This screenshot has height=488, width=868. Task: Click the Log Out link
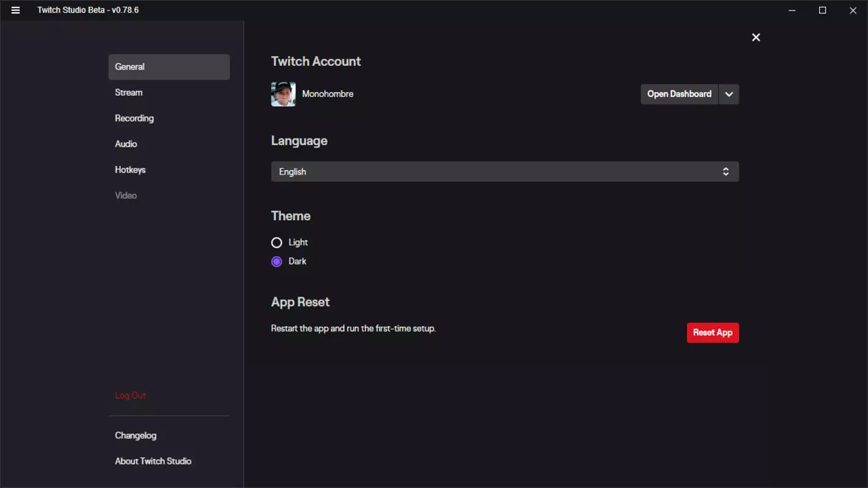131,395
